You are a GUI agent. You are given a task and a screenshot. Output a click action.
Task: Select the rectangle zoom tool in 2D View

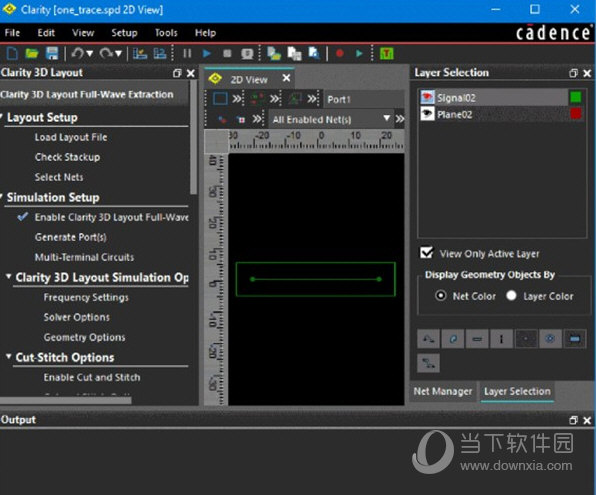point(220,99)
